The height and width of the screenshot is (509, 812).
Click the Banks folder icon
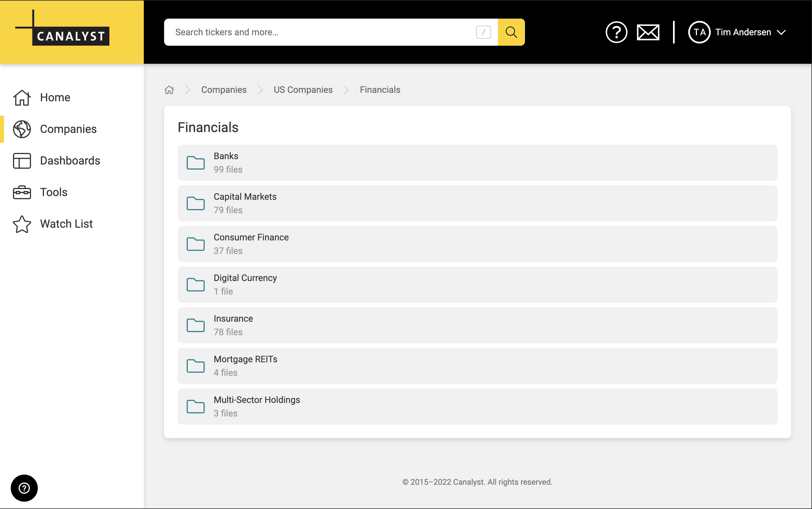(x=195, y=163)
